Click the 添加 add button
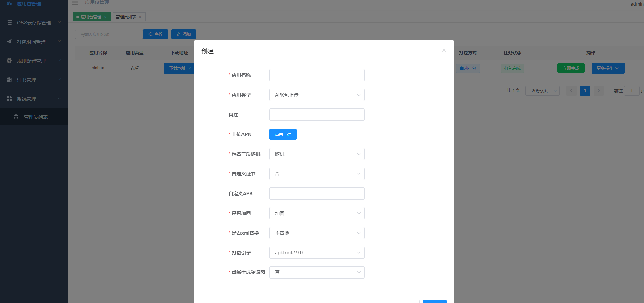This screenshot has width=644, height=303. pos(184,34)
